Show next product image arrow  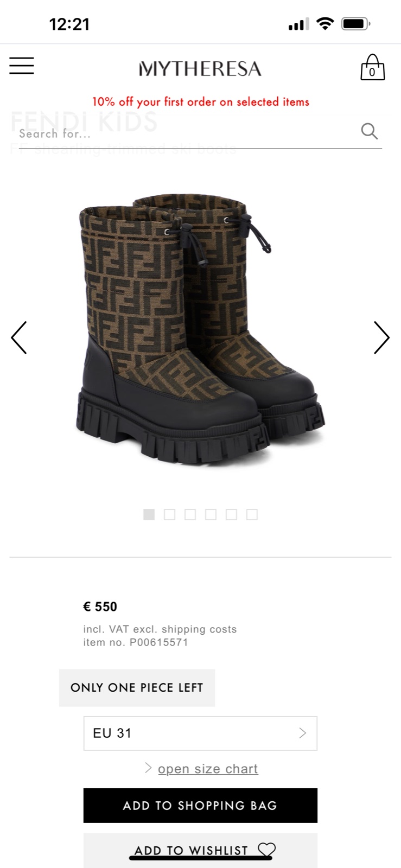tap(381, 337)
